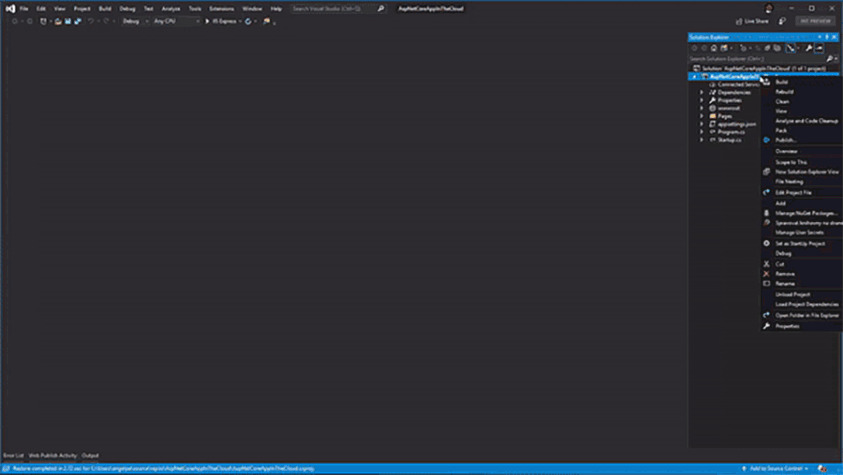The image size is (843, 475).
Task: Click the Search Solution Explorer field
Action: click(x=755, y=59)
